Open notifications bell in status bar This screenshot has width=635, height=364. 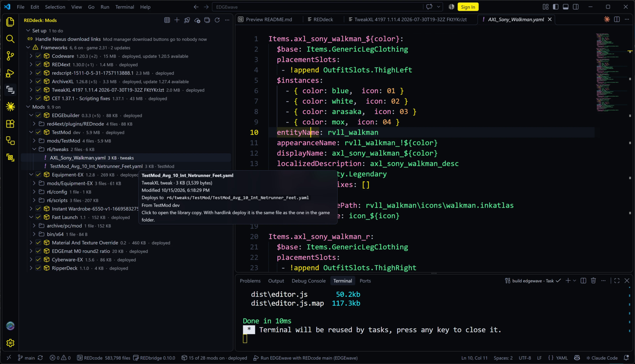626,358
